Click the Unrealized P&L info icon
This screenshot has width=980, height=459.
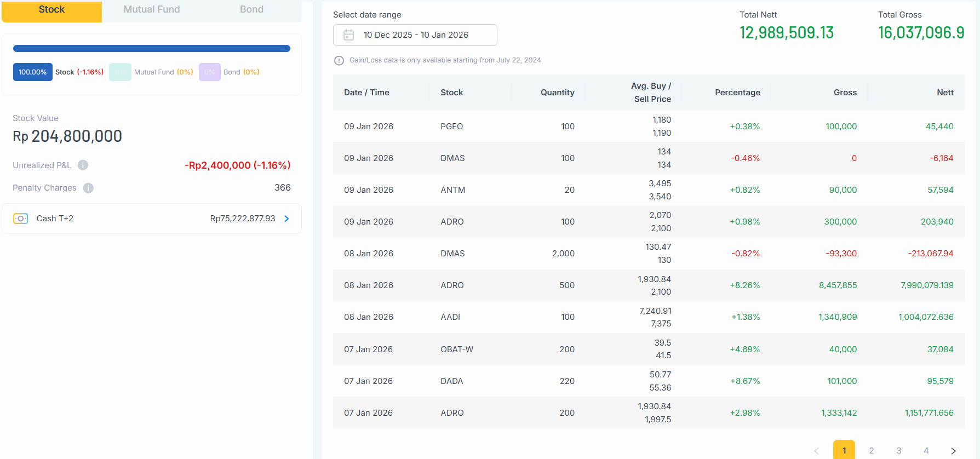tap(83, 165)
